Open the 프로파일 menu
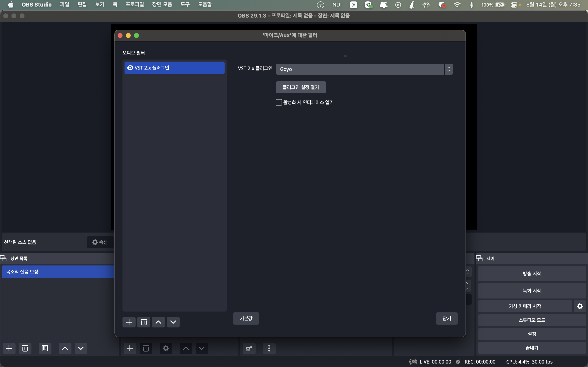The image size is (588, 367). [x=135, y=5]
